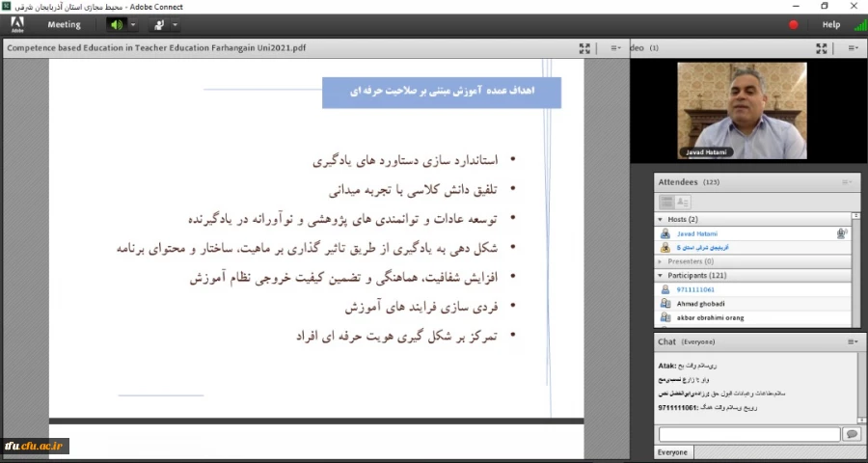Switch to attendee list view
Screen dimensions: 868x463
(666, 203)
